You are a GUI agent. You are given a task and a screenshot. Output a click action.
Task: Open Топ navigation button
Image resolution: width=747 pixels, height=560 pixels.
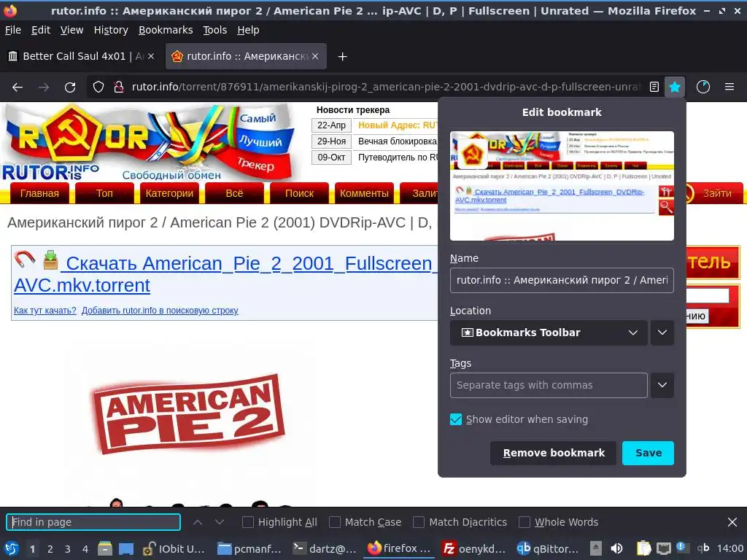pos(104,193)
